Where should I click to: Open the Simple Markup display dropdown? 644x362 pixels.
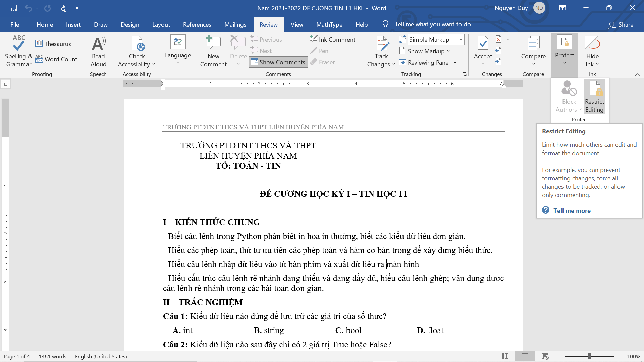click(461, 40)
